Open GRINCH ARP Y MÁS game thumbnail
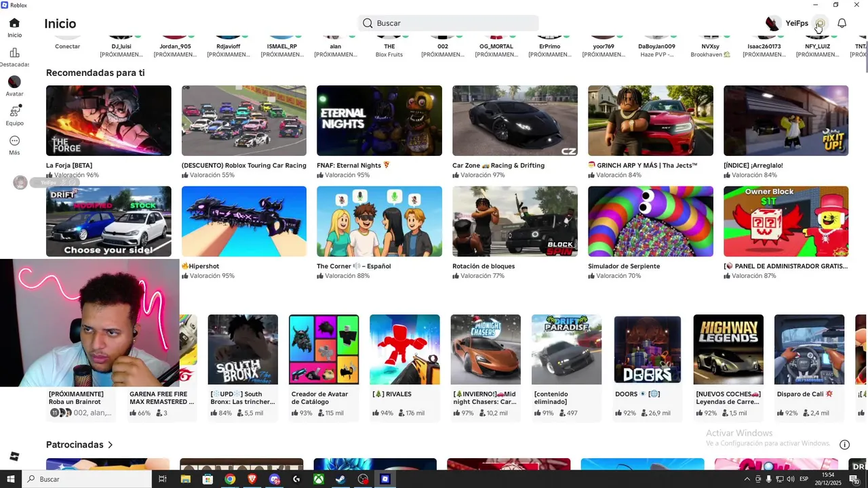 click(x=650, y=121)
